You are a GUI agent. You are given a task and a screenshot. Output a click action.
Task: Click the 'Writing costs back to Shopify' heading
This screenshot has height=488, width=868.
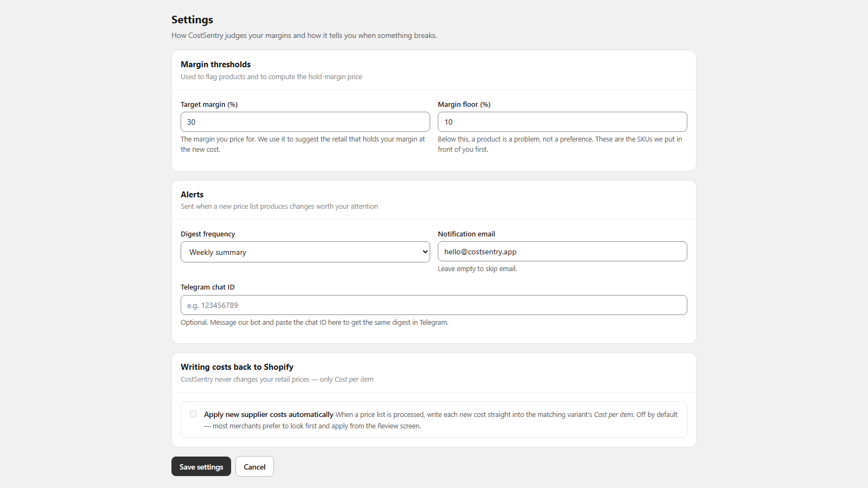click(237, 367)
